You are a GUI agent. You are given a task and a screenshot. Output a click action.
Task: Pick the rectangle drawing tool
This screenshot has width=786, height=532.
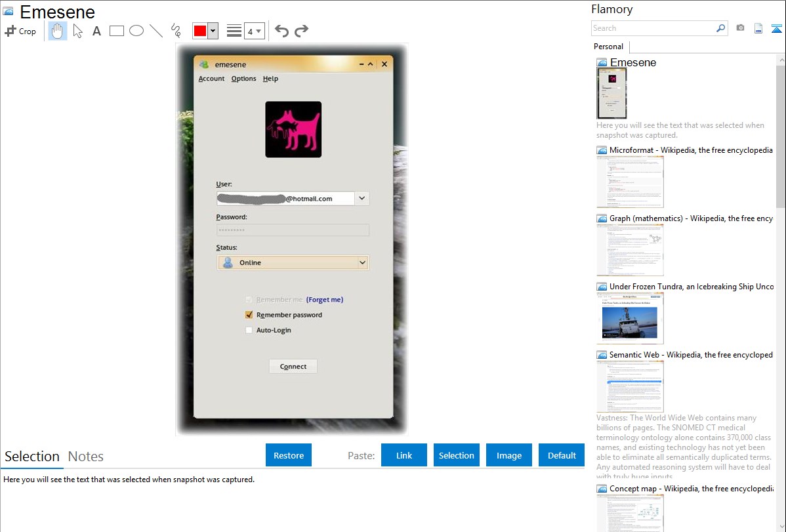pyautogui.click(x=117, y=31)
